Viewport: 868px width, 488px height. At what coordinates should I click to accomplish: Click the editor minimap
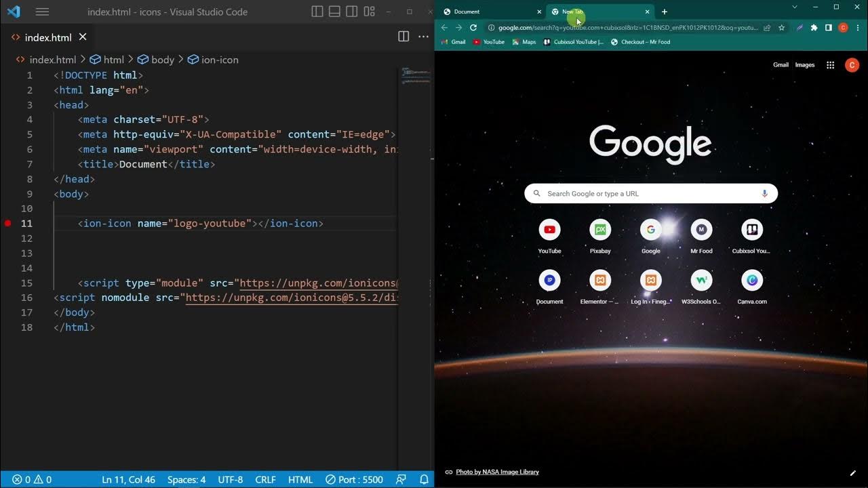pyautogui.click(x=415, y=76)
